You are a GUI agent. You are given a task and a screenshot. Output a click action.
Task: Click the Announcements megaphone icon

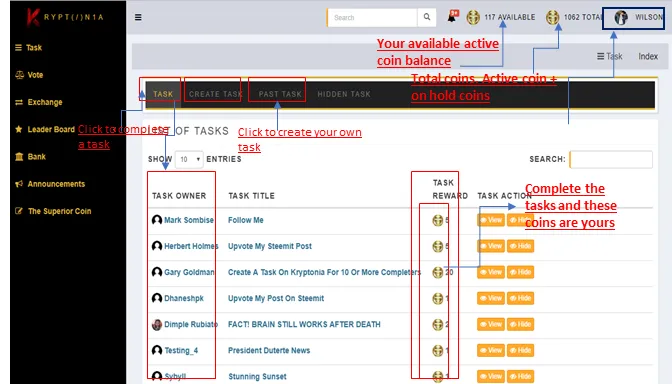coord(19,184)
